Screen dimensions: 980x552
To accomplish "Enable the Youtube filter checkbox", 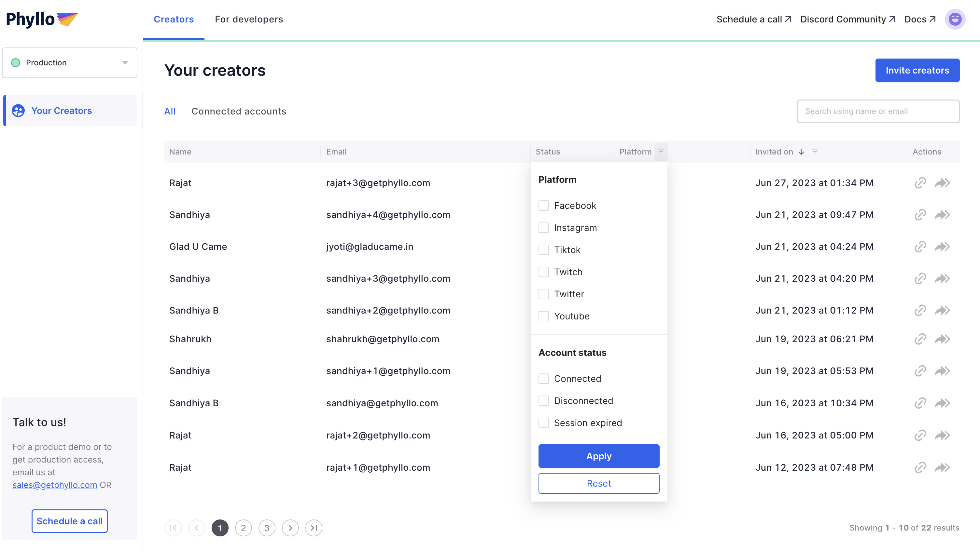I will pos(544,316).
